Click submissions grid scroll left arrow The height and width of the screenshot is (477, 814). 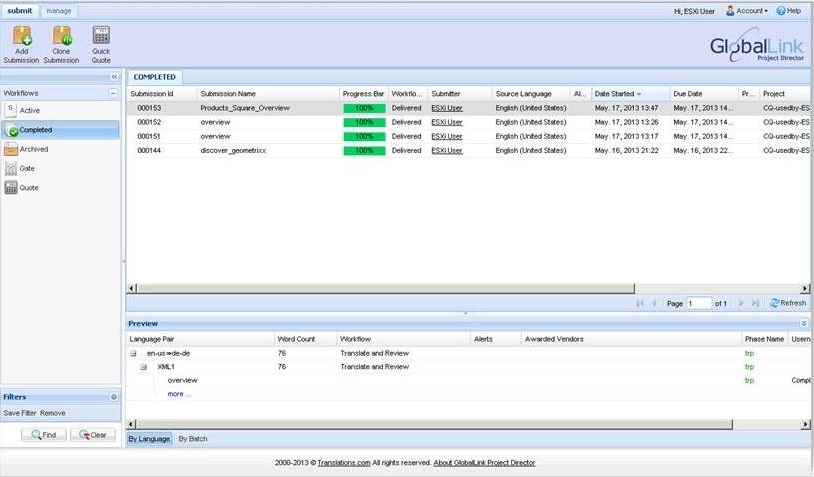coord(131,288)
